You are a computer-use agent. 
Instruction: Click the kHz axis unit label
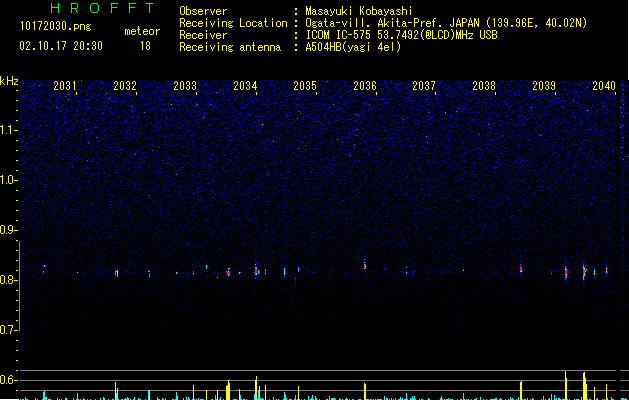9,81
